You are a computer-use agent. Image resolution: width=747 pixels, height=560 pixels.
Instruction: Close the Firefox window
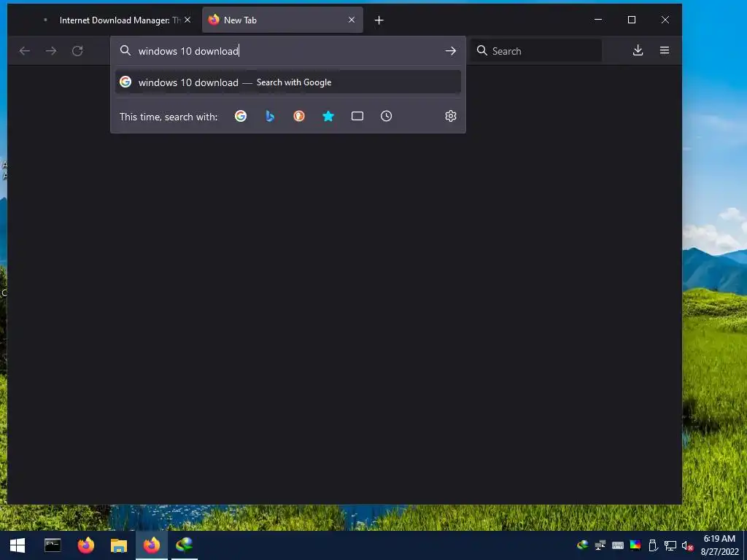click(665, 20)
